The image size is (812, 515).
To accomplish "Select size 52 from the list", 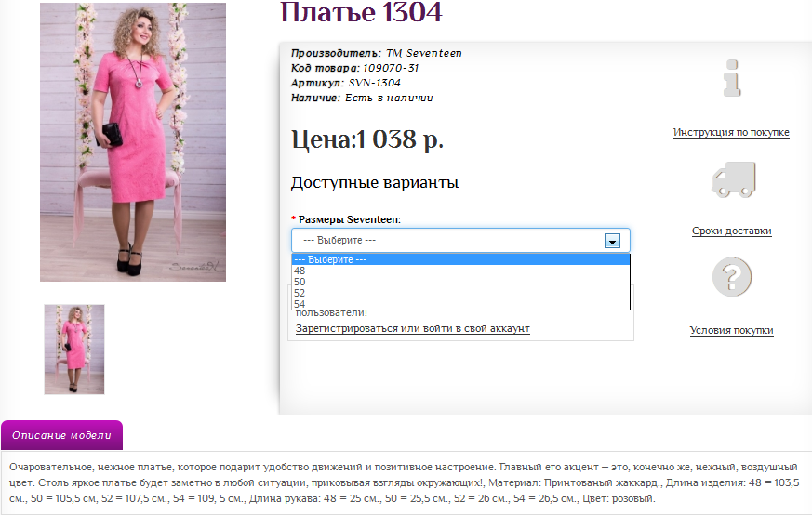I will [460, 293].
